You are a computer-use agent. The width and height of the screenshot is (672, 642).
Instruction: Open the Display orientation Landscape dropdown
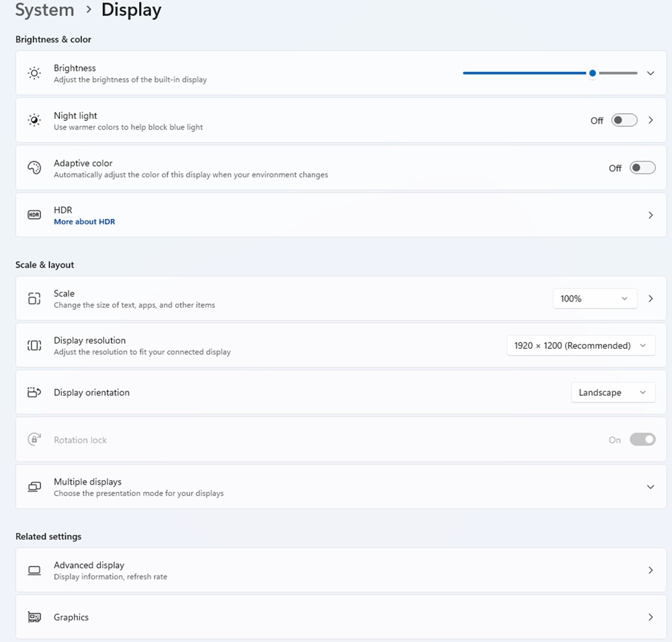[x=612, y=393]
